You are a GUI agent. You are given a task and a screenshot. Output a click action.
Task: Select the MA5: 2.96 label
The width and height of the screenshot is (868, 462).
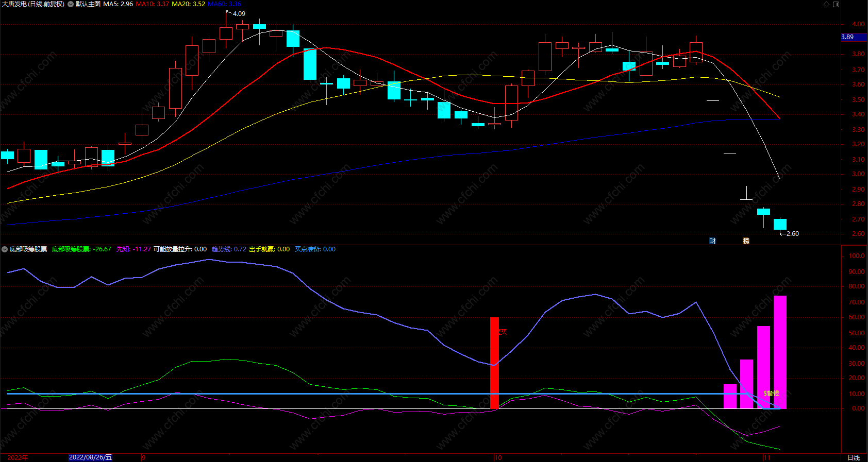tap(118, 4)
